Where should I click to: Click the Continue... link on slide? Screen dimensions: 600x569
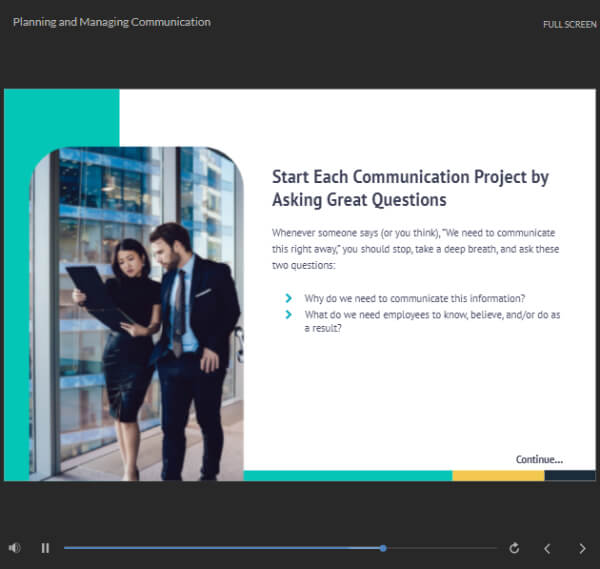[539, 459]
